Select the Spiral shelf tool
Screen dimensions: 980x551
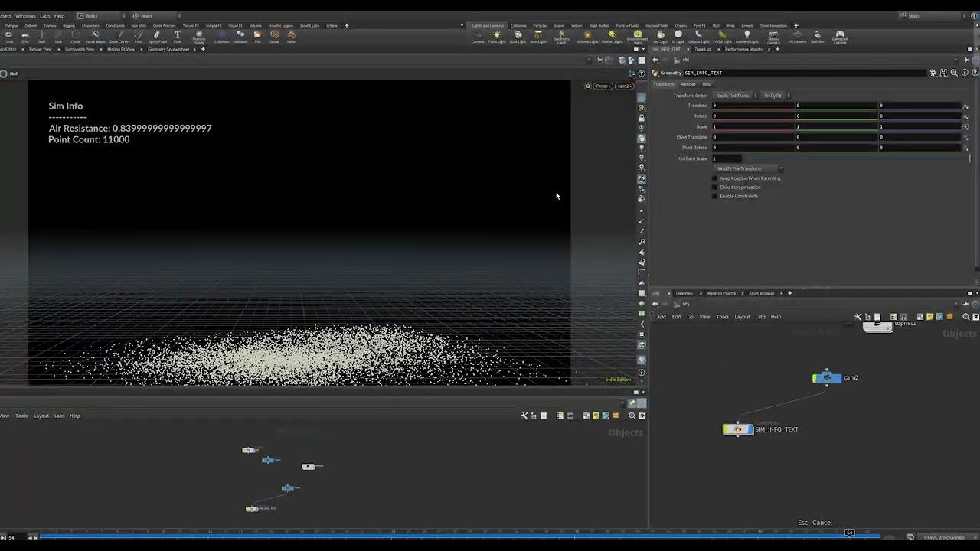(x=275, y=35)
